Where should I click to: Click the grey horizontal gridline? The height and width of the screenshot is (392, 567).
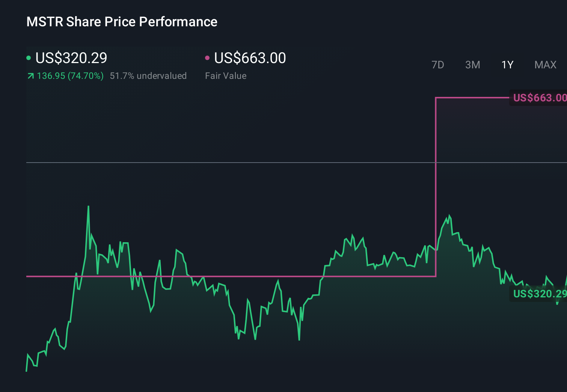225,163
